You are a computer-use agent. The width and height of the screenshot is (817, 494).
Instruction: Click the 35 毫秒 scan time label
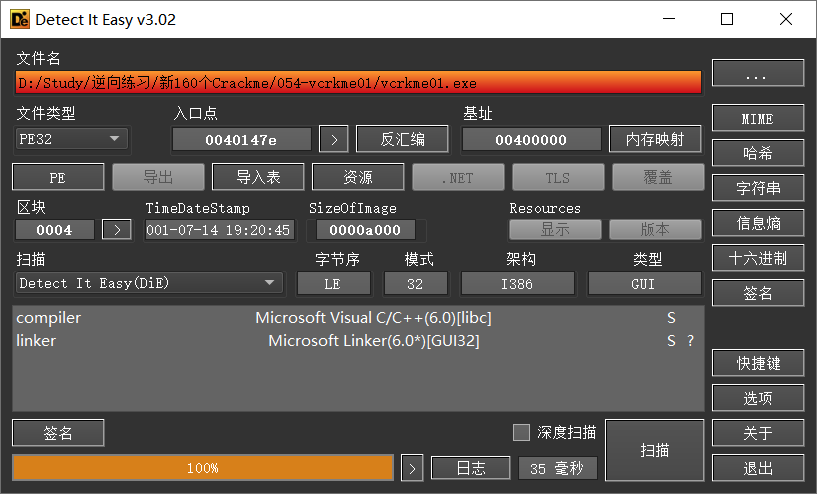pos(557,468)
